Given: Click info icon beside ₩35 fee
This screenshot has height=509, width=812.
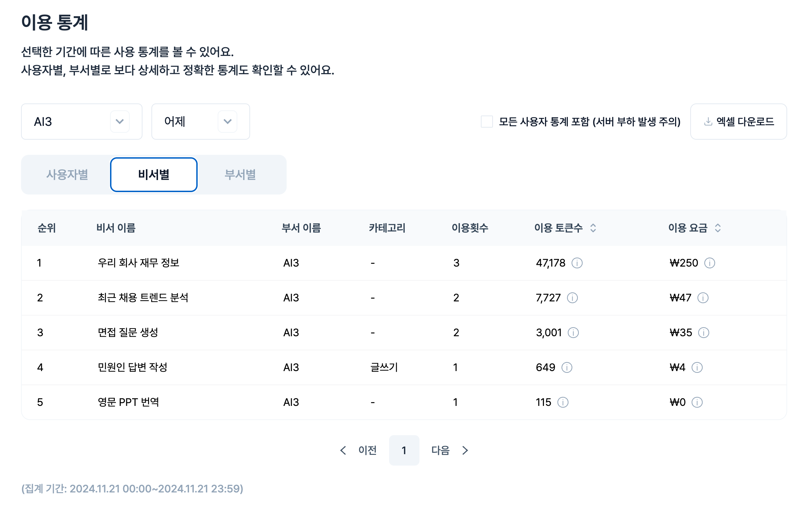Looking at the screenshot, I should point(703,333).
